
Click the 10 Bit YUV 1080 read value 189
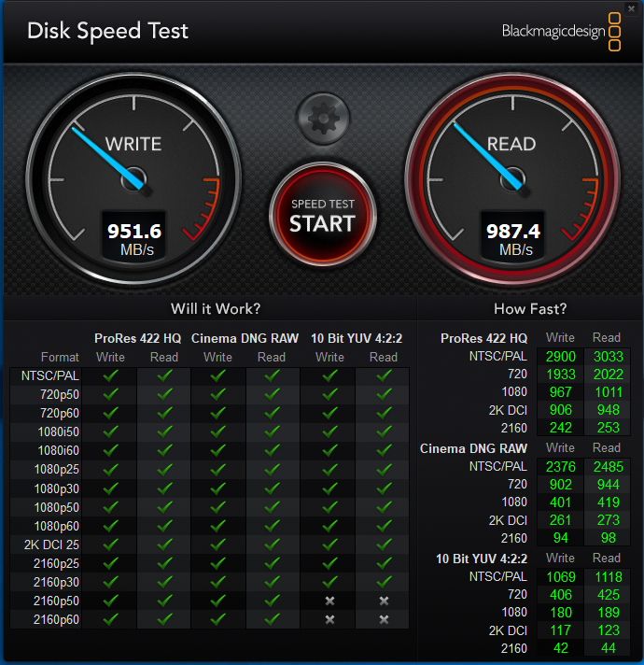[608, 613]
